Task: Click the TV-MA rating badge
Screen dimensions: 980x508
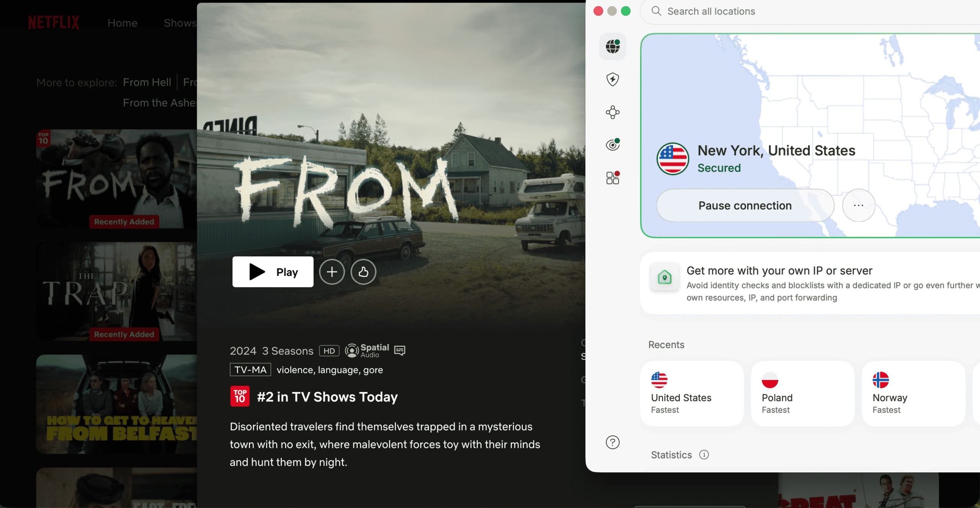Action: tap(250, 370)
